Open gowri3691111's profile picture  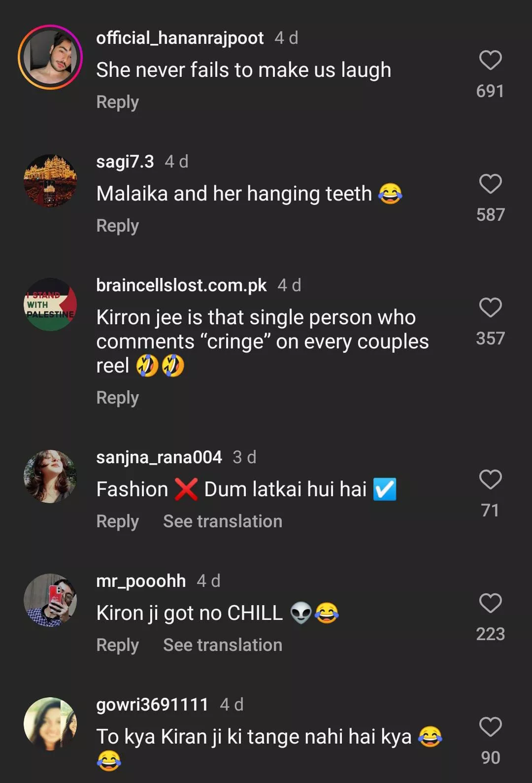[50, 724]
